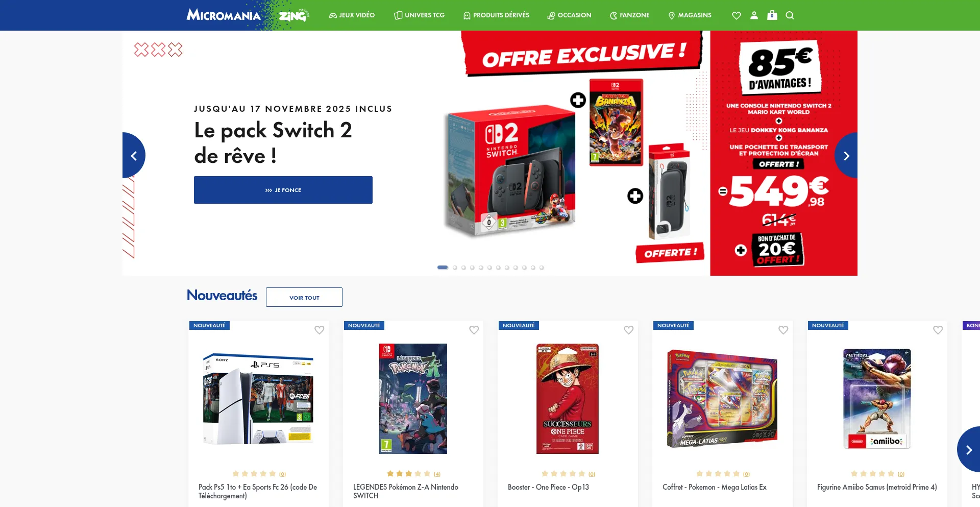Click the search magnifier icon
Image resolution: width=980 pixels, height=507 pixels.
(x=790, y=15)
